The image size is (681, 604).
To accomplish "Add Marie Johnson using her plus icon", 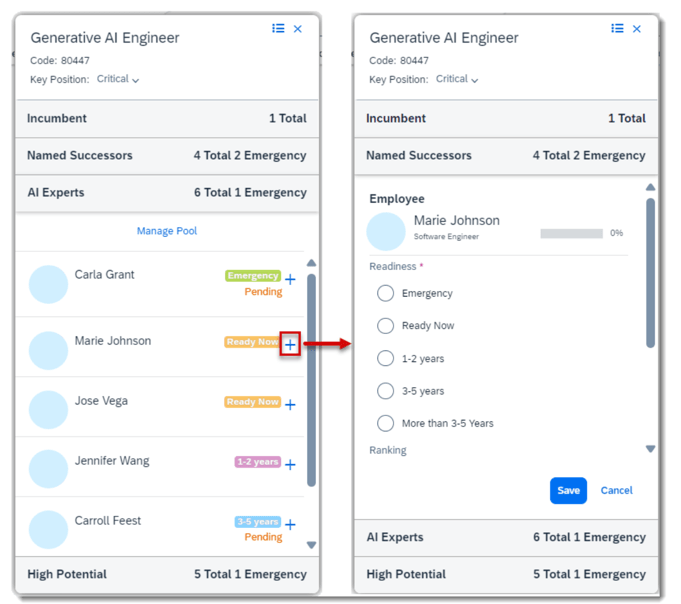I will point(290,345).
